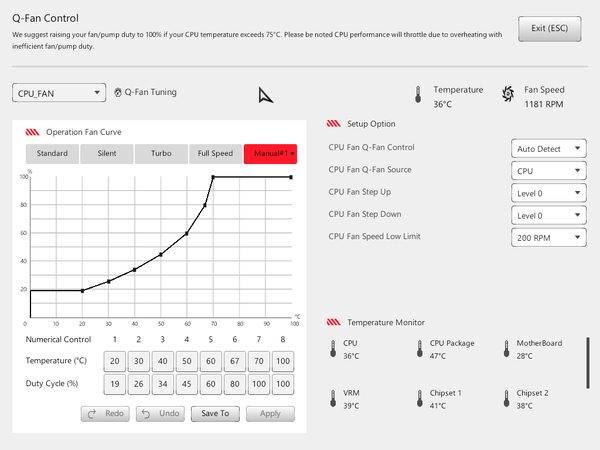Click the Exit (ESC) button
The height and width of the screenshot is (450, 600).
pos(549,28)
